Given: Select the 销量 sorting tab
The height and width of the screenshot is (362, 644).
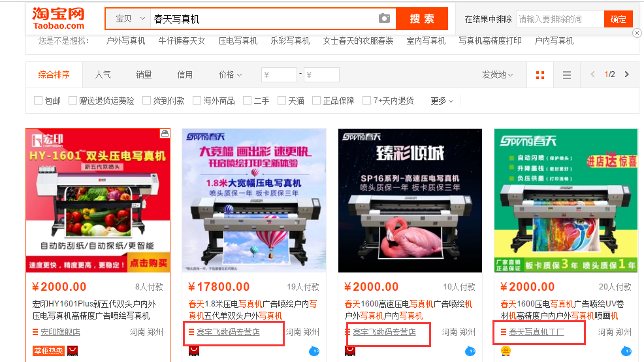Looking at the screenshot, I should pyautogui.click(x=144, y=74).
